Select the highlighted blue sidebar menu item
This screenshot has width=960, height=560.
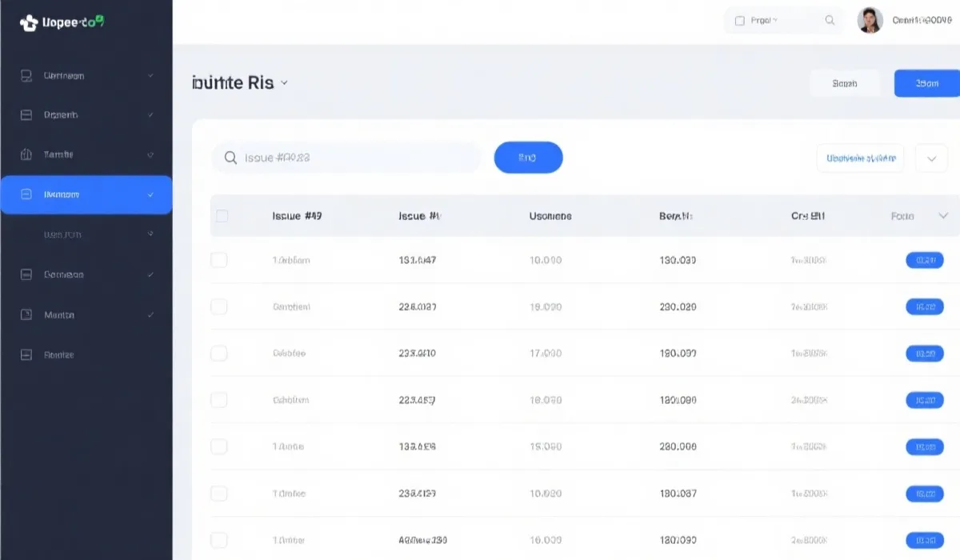click(86, 194)
